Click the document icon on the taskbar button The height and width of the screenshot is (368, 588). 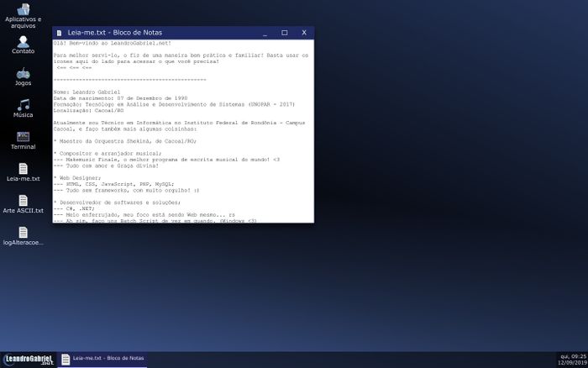point(66,359)
